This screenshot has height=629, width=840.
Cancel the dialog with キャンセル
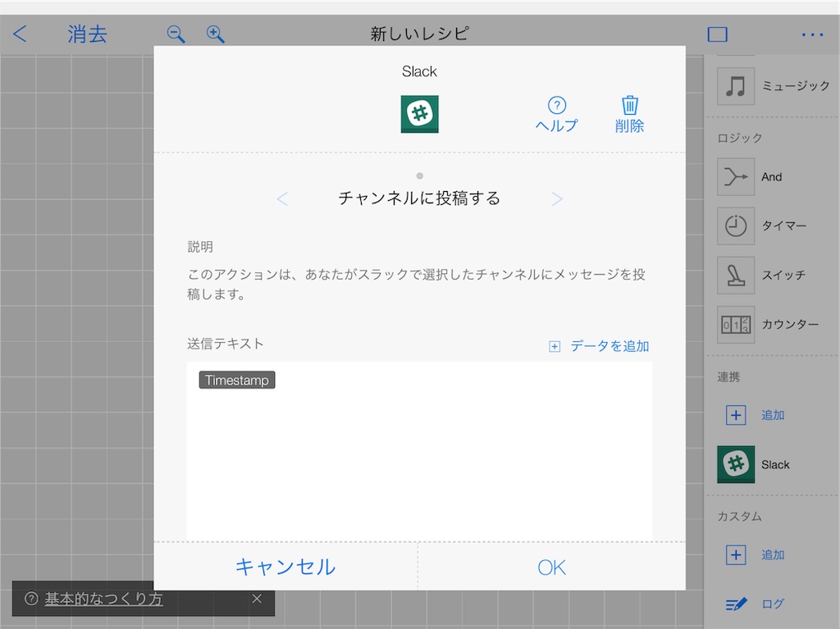[x=285, y=567]
